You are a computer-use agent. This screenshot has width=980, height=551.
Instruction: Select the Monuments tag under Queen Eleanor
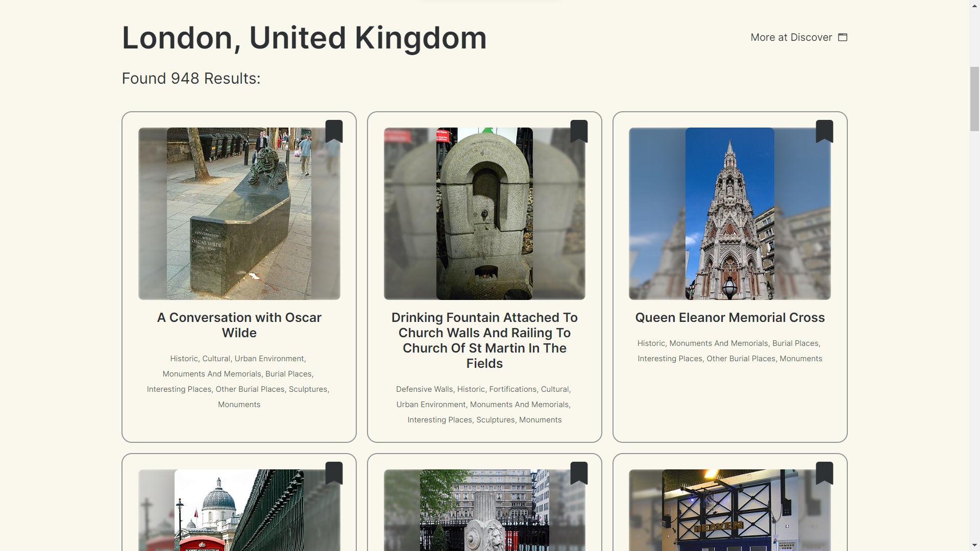(x=800, y=359)
